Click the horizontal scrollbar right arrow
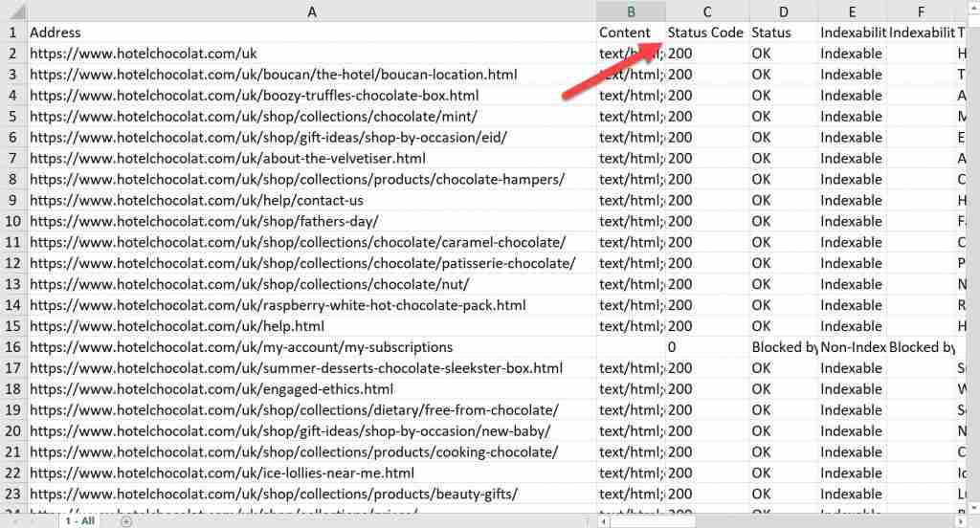The image size is (980, 528). pos(961,521)
